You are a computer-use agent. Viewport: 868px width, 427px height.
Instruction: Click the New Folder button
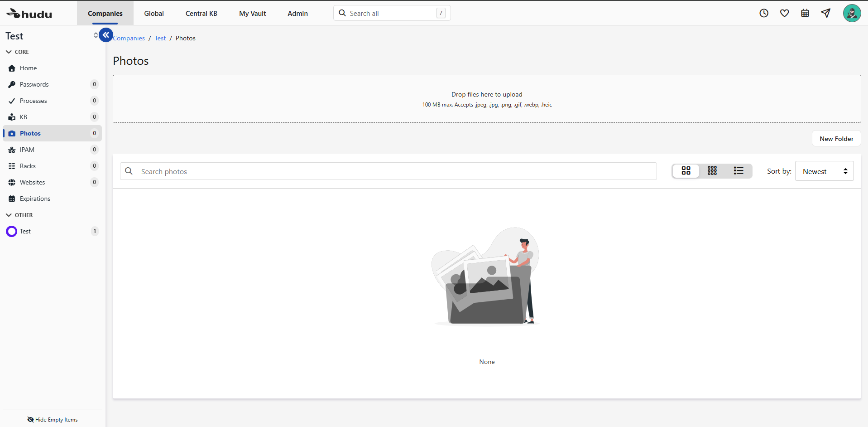pyautogui.click(x=836, y=139)
